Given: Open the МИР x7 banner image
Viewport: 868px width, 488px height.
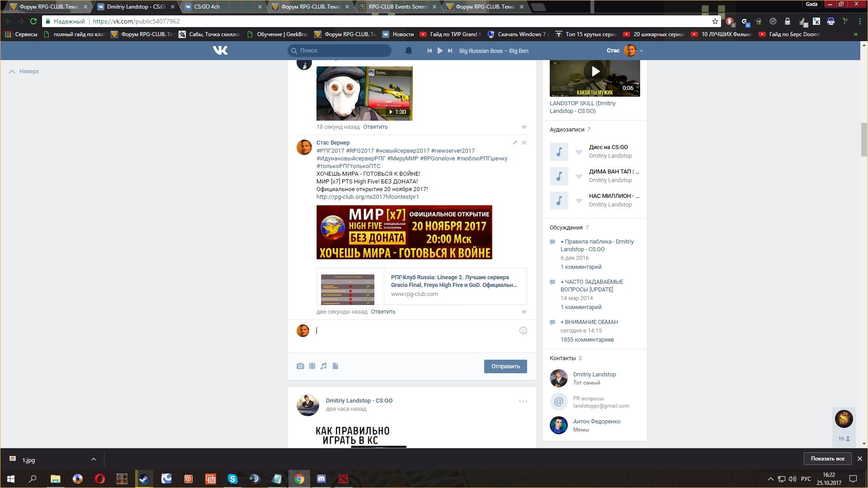Looking at the screenshot, I should coord(404,232).
